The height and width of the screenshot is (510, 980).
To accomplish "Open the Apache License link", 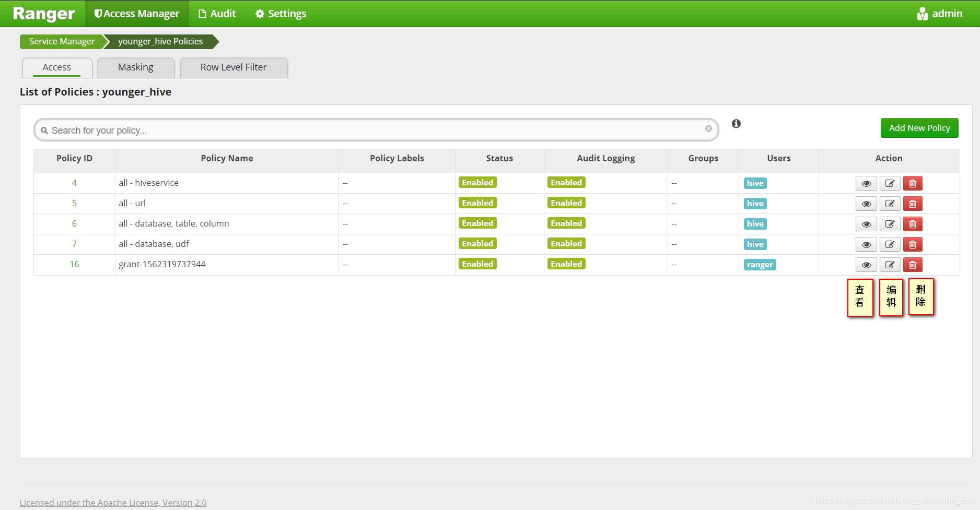I will coord(113,502).
